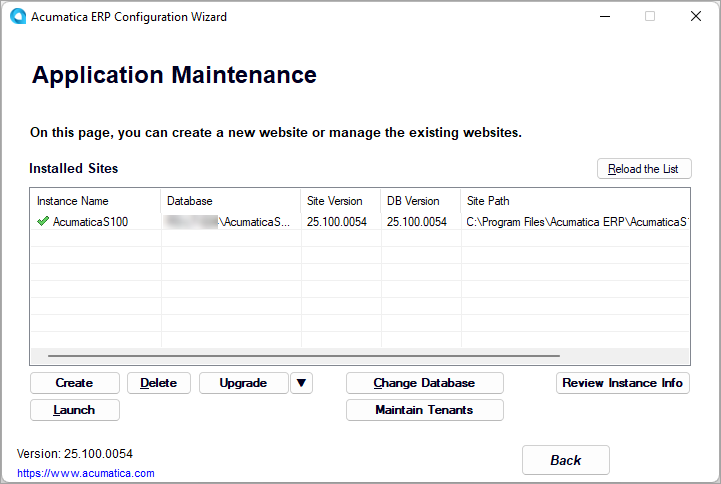721x484 pixels.
Task: Open the https://www.acumatica.com link
Action: coord(86,473)
